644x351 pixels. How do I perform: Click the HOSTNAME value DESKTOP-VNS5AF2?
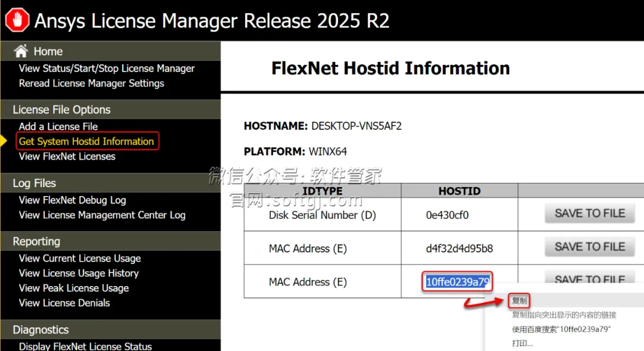click(x=357, y=126)
